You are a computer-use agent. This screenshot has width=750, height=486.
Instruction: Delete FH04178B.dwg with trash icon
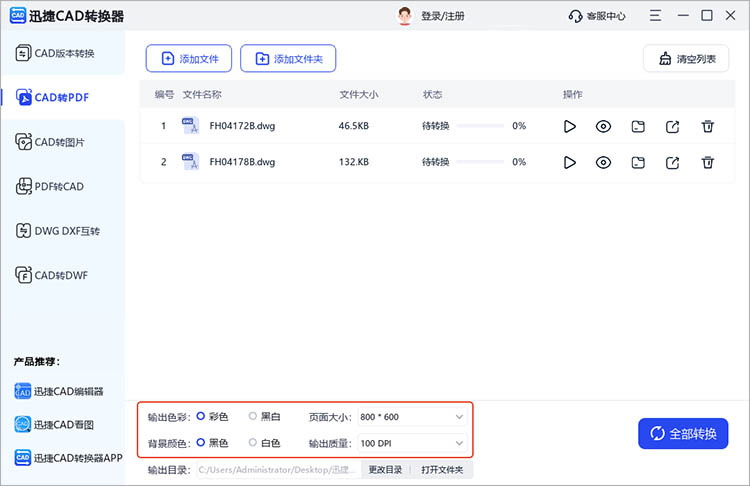(x=707, y=163)
